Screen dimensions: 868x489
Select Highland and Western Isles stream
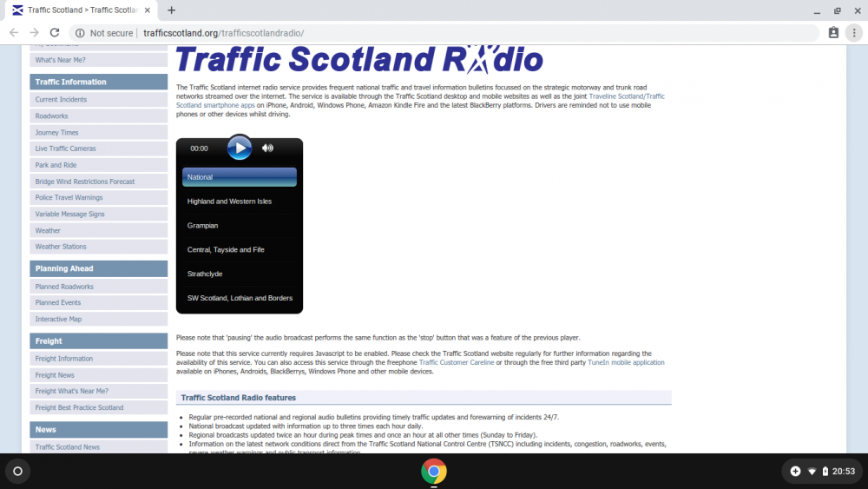point(240,202)
